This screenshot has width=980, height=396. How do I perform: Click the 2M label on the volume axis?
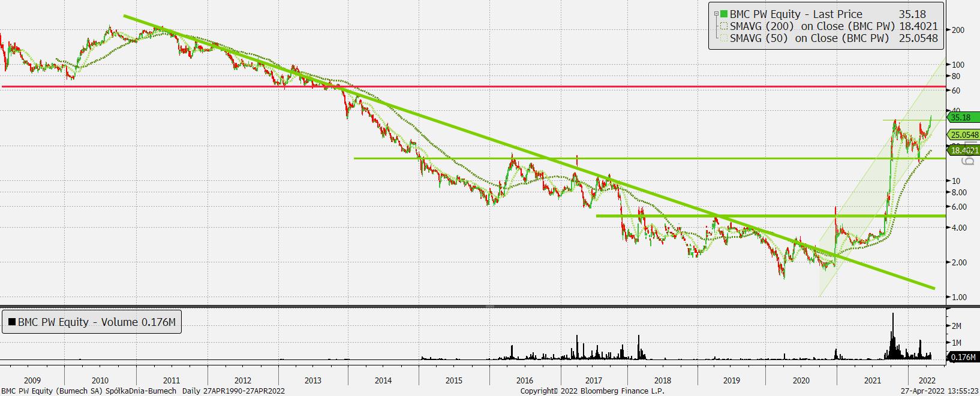957,326
